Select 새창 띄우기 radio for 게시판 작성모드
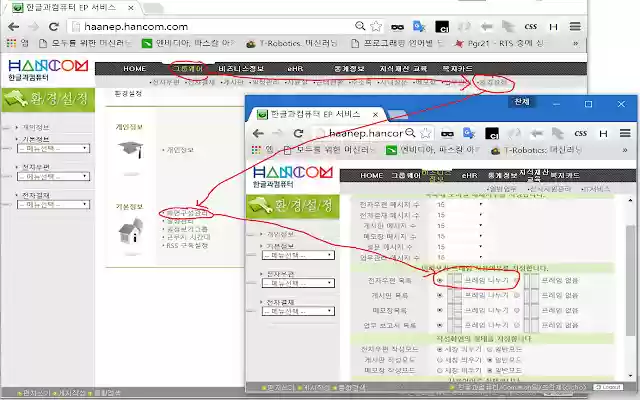The height and width of the screenshot is (400, 640). click(440, 360)
